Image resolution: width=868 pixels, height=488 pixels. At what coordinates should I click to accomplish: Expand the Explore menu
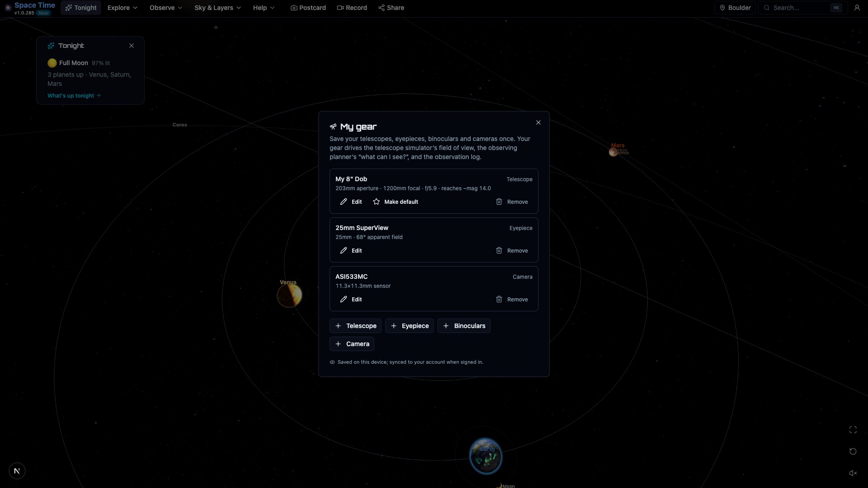[x=122, y=8]
